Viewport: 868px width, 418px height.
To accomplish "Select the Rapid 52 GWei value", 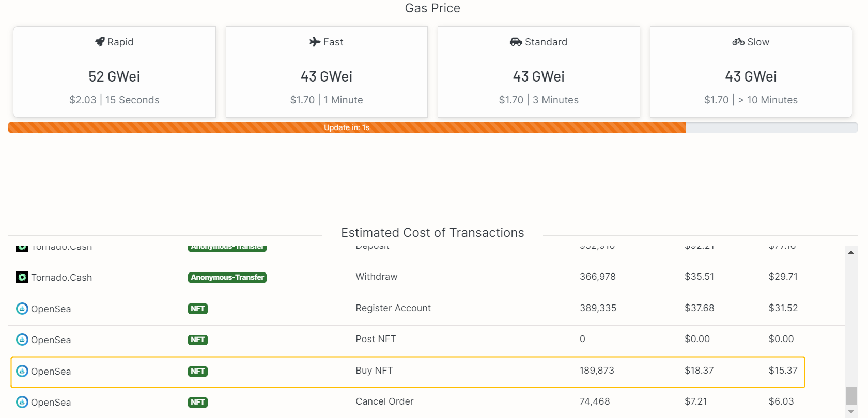I will click(114, 76).
